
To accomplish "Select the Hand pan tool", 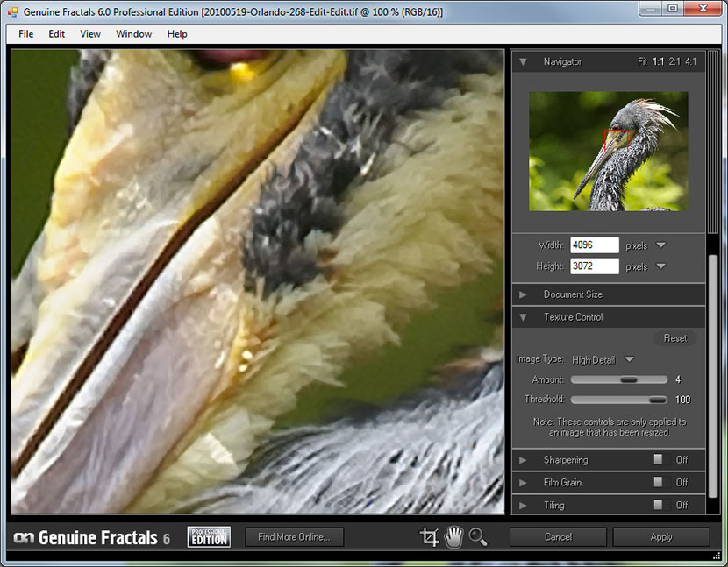I will coord(453,537).
